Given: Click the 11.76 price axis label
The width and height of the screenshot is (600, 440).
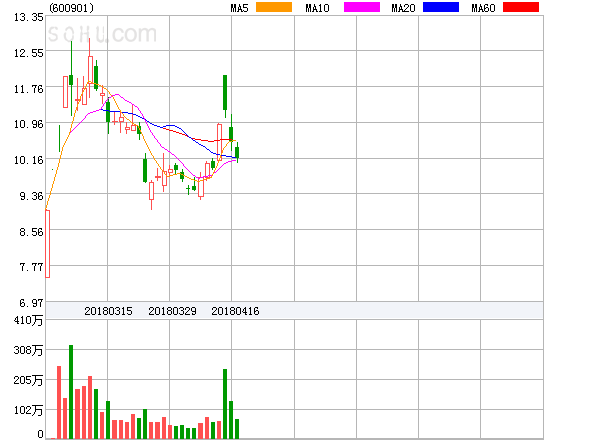Looking at the screenshot, I should [29, 89].
